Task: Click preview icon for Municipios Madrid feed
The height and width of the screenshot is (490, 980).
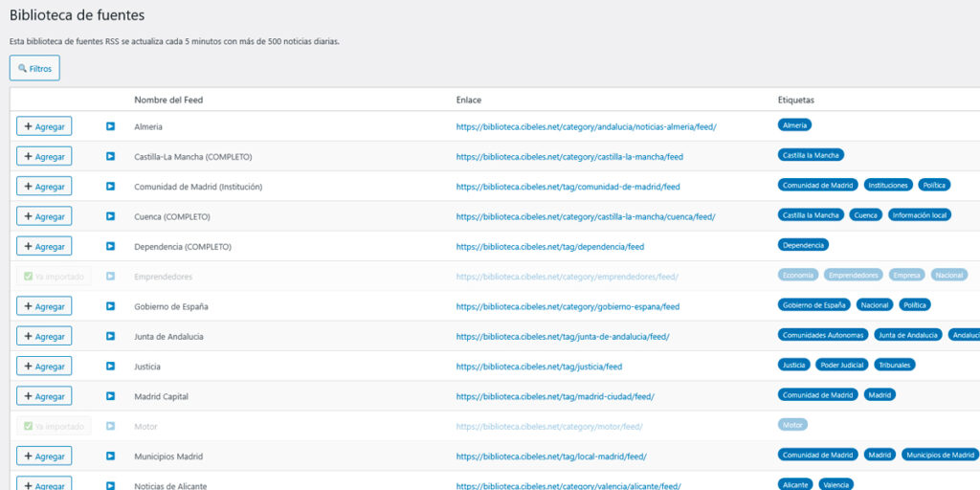Action: pyautogui.click(x=110, y=457)
